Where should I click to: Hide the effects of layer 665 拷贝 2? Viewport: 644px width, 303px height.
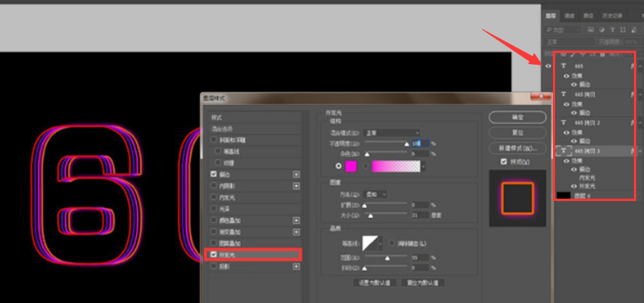tap(567, 132)
